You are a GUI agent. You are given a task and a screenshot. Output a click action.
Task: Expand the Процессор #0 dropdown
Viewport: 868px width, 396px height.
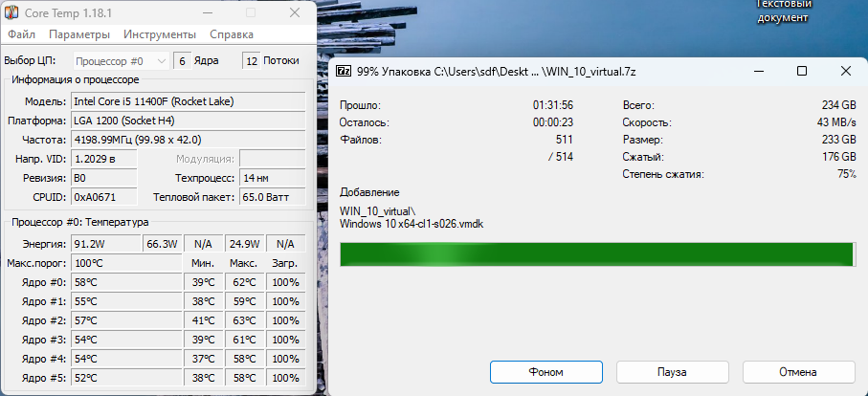tap(121, 61)
